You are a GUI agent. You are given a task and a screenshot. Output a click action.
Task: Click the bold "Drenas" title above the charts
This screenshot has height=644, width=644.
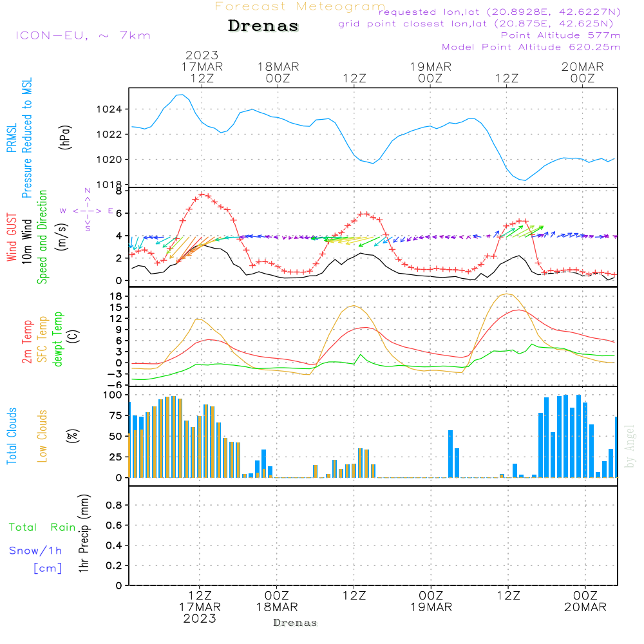[263, 26]
